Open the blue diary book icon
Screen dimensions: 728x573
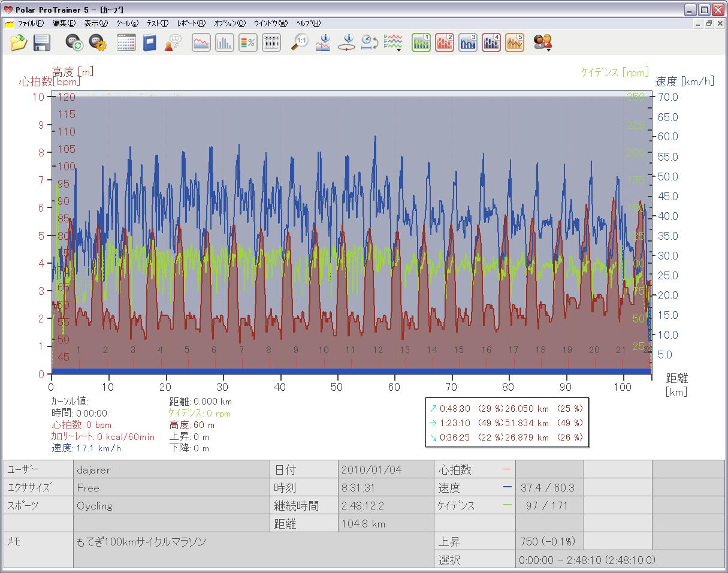pyautogui.click(x=149, y=43)
